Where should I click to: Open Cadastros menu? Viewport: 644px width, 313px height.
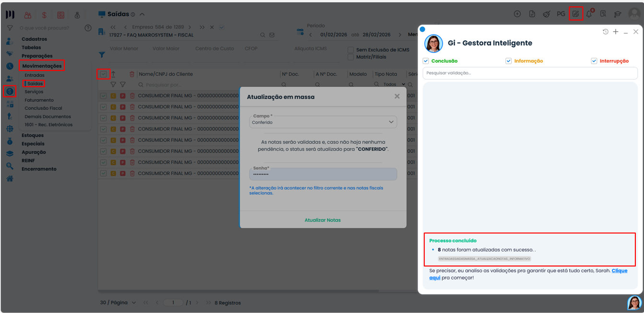(34, 39)
